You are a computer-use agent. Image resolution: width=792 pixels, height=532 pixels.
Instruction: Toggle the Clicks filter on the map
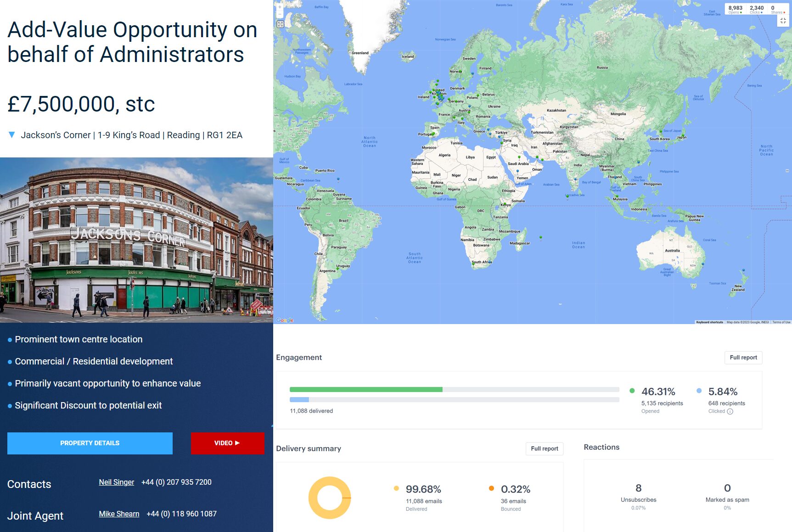tap(757, 9)
